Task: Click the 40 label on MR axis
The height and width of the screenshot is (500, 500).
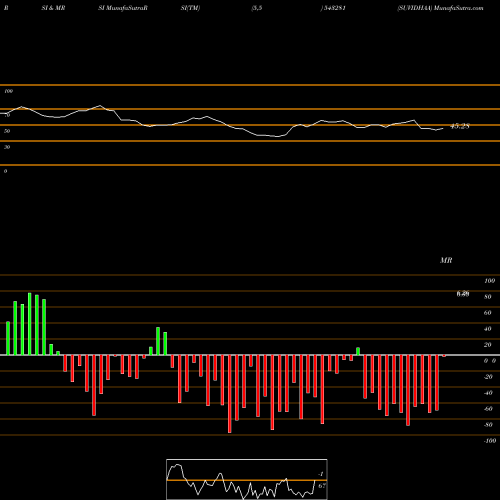Action: (488, 329)
